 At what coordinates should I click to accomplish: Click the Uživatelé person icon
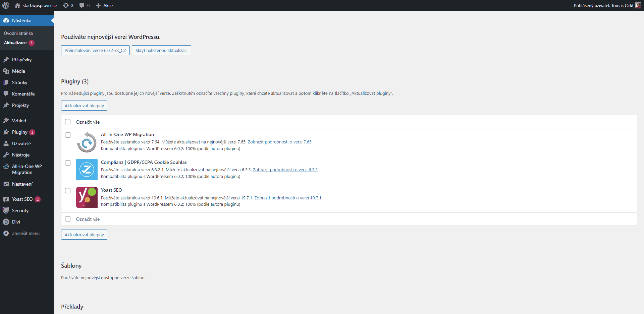(x=6, y=143)
